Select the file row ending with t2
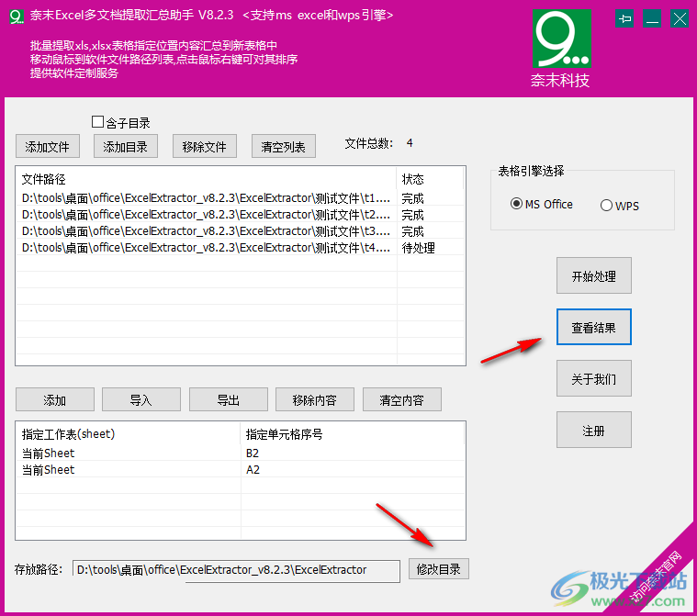This screenshot has height=616, width=697. pos(241,215)
